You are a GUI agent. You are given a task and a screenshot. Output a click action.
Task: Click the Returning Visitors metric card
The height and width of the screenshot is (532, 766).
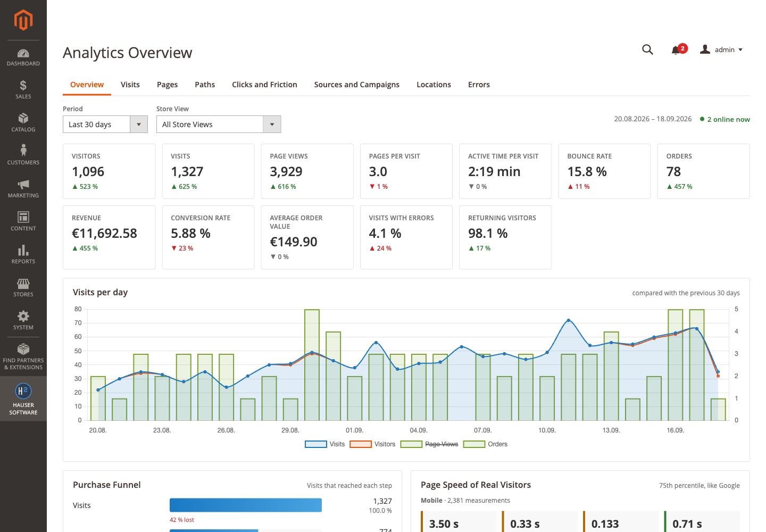pos(505,237)
